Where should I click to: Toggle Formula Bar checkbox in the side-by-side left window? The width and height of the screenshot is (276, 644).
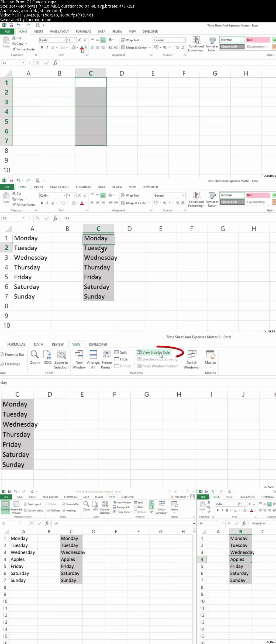(63, 504)
